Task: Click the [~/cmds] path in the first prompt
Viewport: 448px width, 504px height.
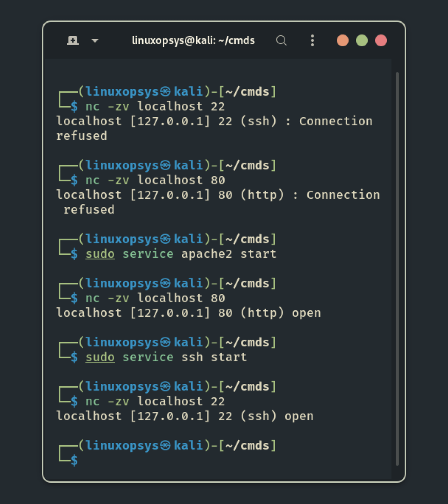Action: pos(248,91)
